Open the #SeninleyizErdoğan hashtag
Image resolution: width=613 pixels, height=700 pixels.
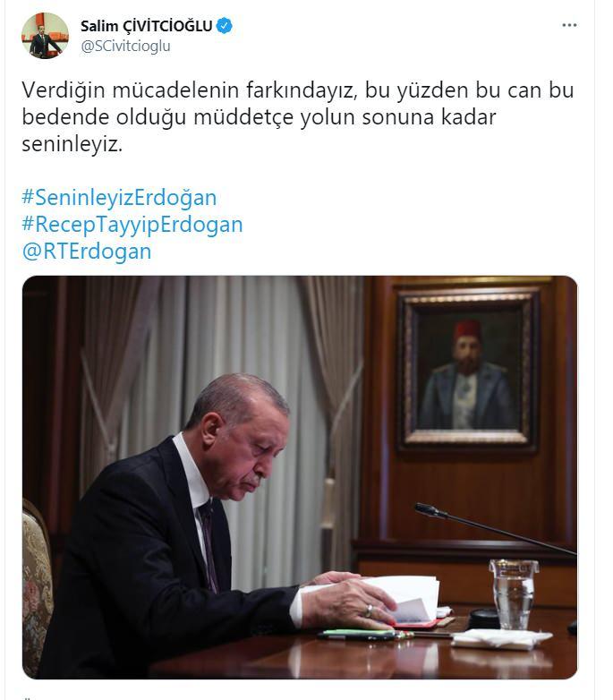point(119,197)
